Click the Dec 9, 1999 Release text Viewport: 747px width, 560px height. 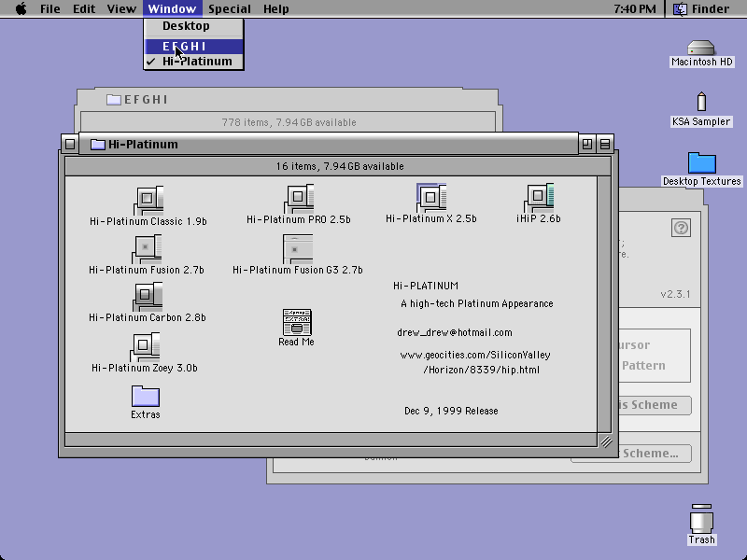451,411
